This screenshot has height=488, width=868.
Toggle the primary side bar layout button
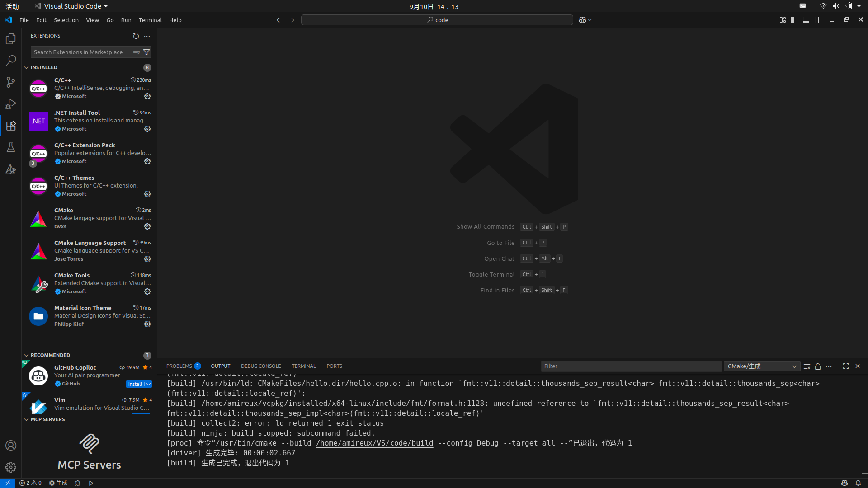click(x=794, y=20)
